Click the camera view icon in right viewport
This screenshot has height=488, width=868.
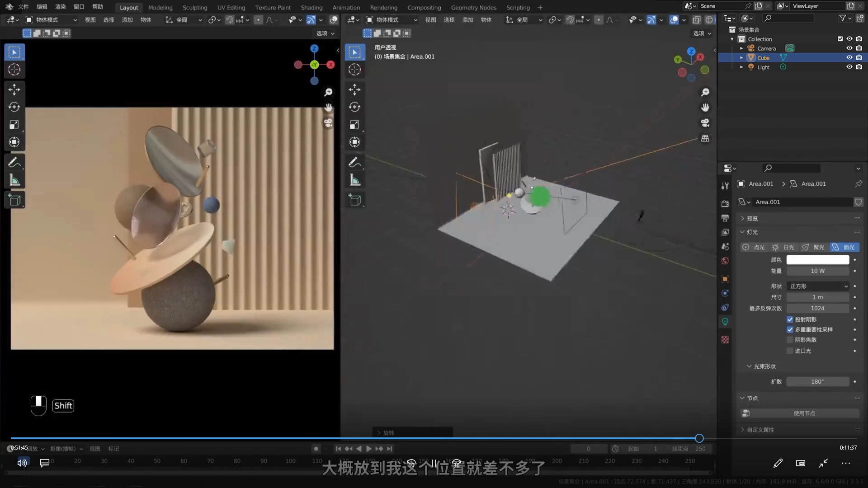tap(705, 123)
